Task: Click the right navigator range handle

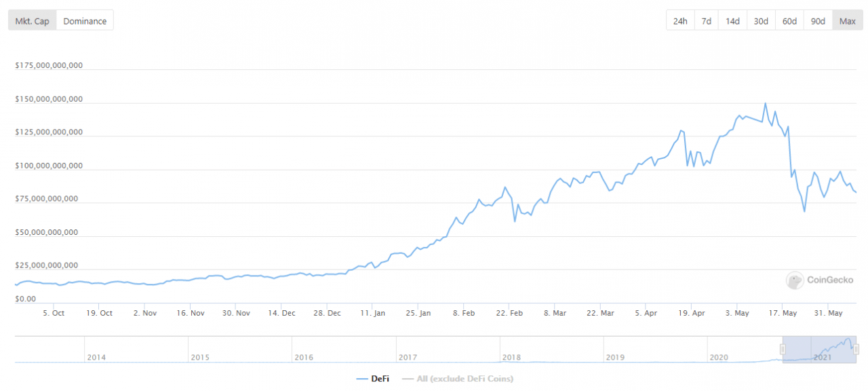Action: (856, 349)
